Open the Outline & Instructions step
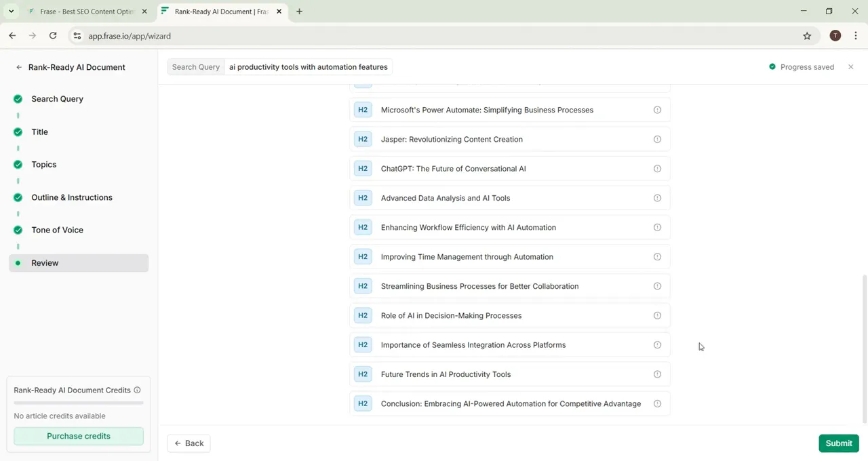Viewport: 868px width, 461px height. tap(71, 197)
